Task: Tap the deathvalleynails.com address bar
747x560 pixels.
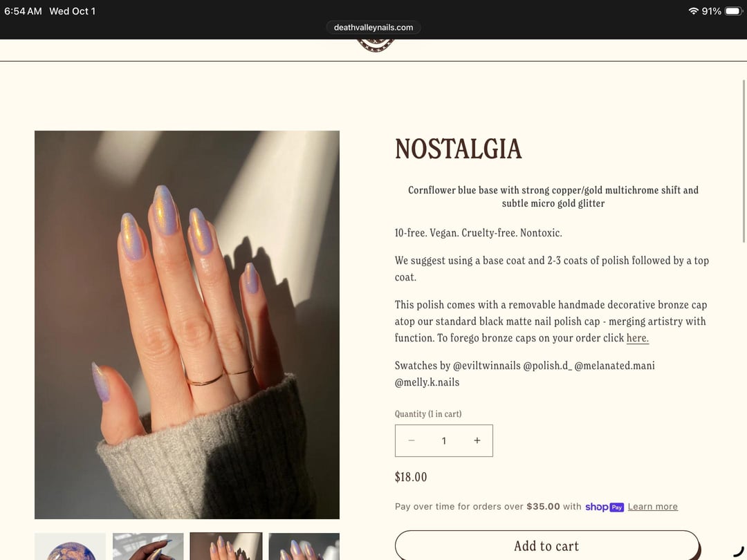Action: 373,27
